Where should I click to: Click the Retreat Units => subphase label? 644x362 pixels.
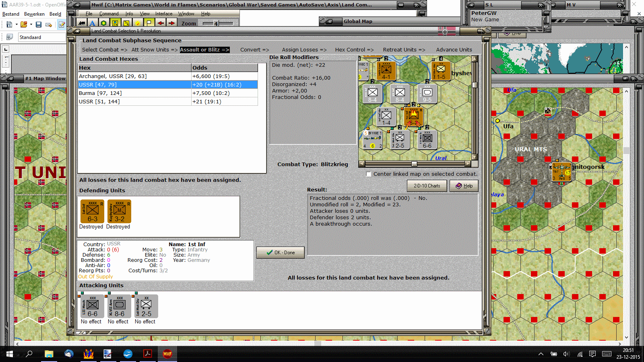click(404, 50)
